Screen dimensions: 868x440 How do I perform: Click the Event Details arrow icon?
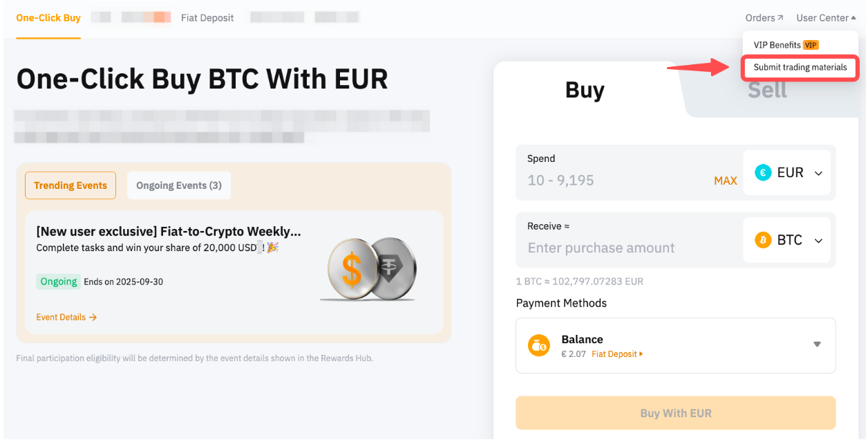click(x=93, y=318)
